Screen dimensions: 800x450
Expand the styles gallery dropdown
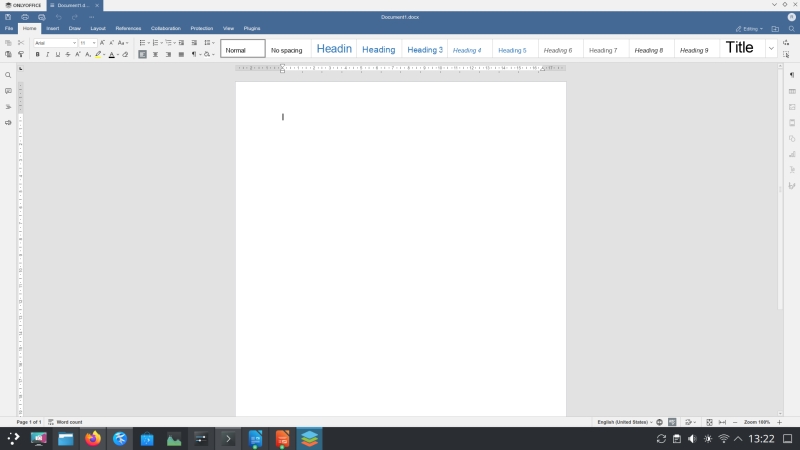pos(771,48)
